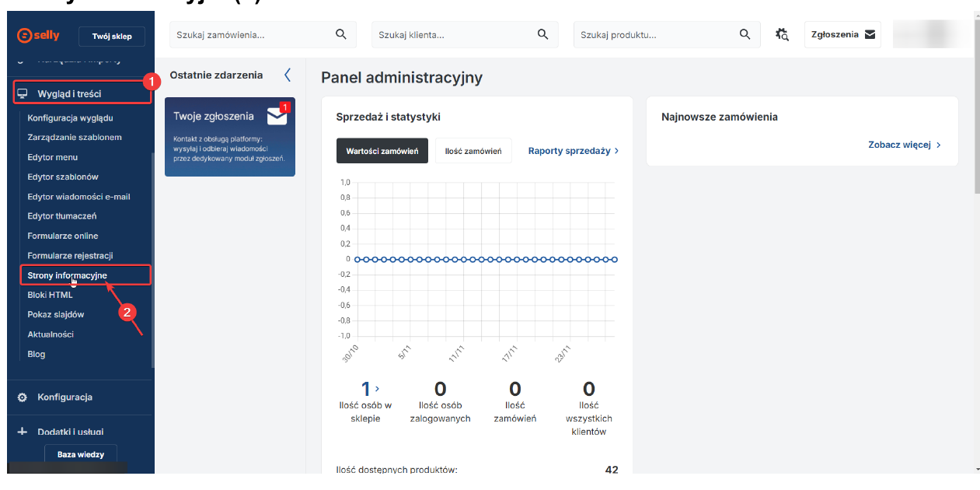Viewport: 980px width, 490px height.
Task: Click the Selly logo
Action: click(37, 36)
